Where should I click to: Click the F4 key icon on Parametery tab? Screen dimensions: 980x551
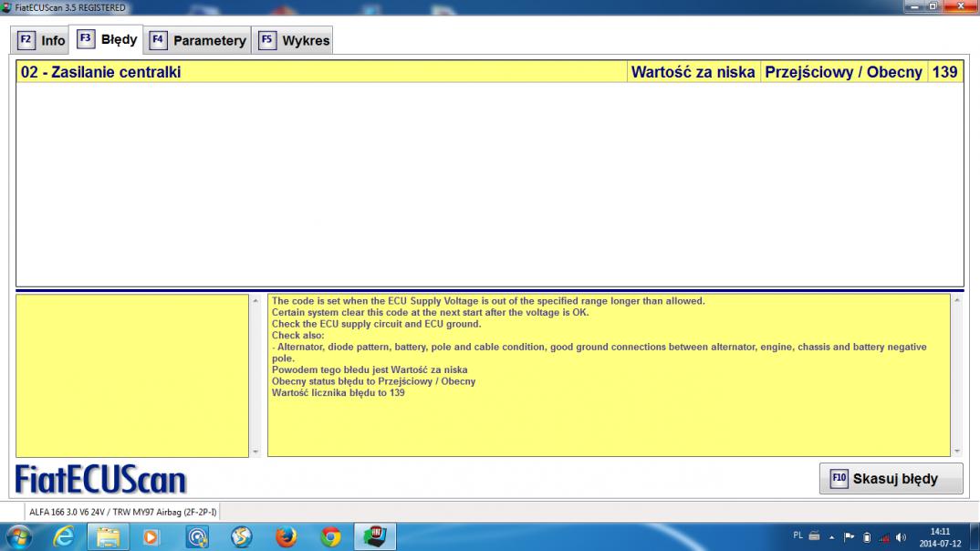pyautogui.click(x=158, y=40)
